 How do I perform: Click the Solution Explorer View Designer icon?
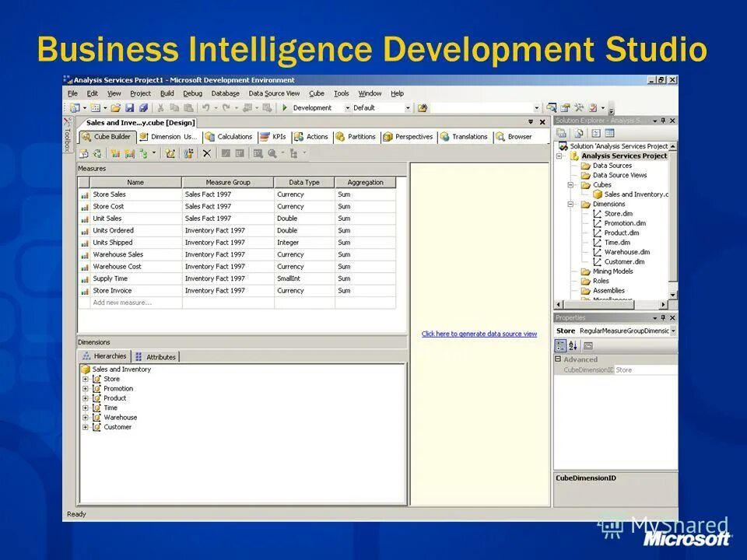pos(609,133)
